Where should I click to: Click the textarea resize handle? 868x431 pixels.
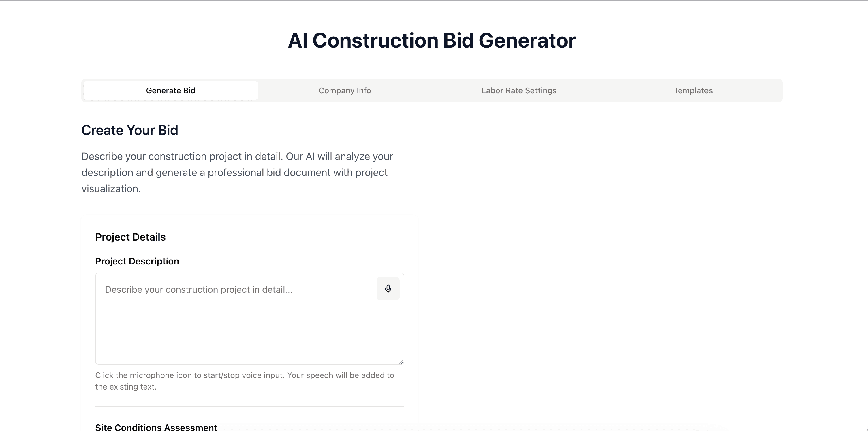(x=401, y=362)
